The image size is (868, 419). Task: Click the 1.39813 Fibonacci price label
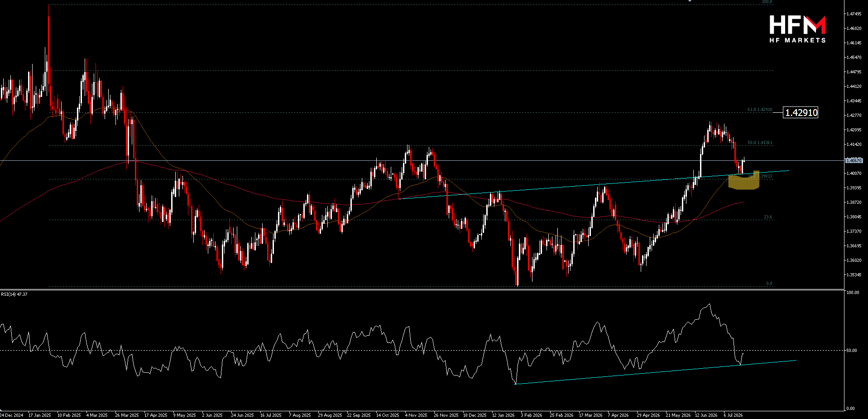(765, 176)
